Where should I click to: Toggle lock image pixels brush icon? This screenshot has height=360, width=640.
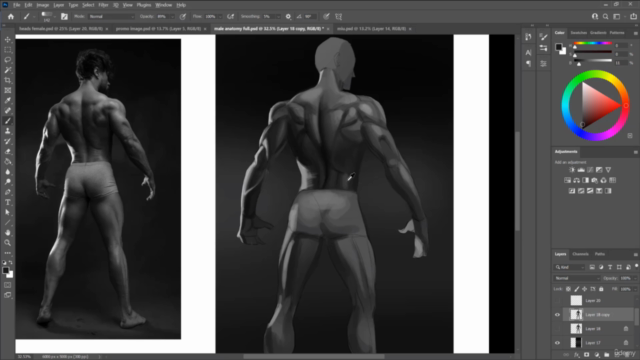click(x=576, y=289)
